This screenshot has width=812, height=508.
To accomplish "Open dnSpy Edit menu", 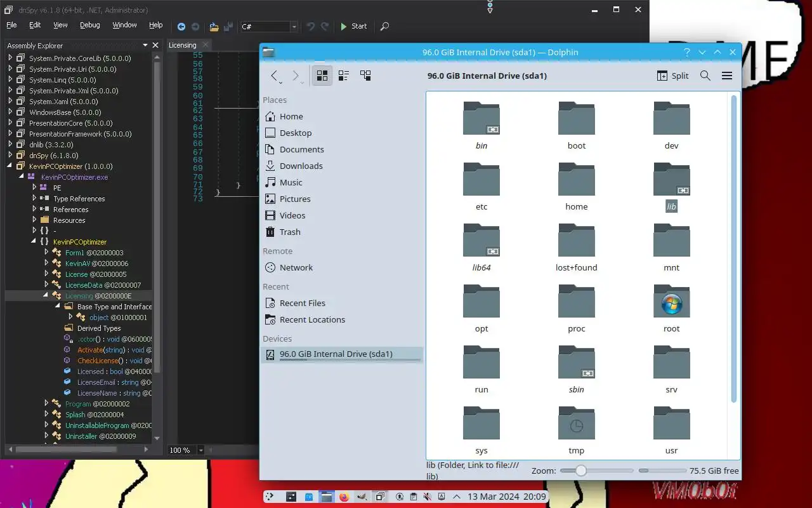I will (x=35, y=25).
